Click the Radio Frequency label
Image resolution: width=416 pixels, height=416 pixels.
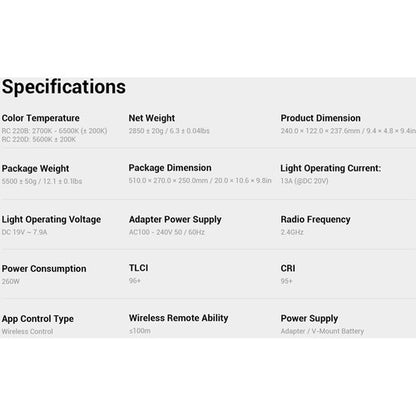point(316,220)
